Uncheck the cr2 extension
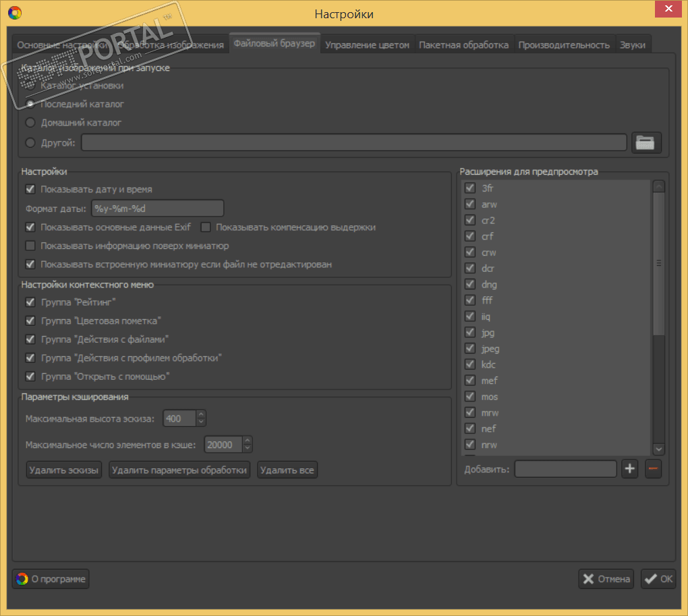Viewport: 688px width, 616px height. click(x=470, y=220)
